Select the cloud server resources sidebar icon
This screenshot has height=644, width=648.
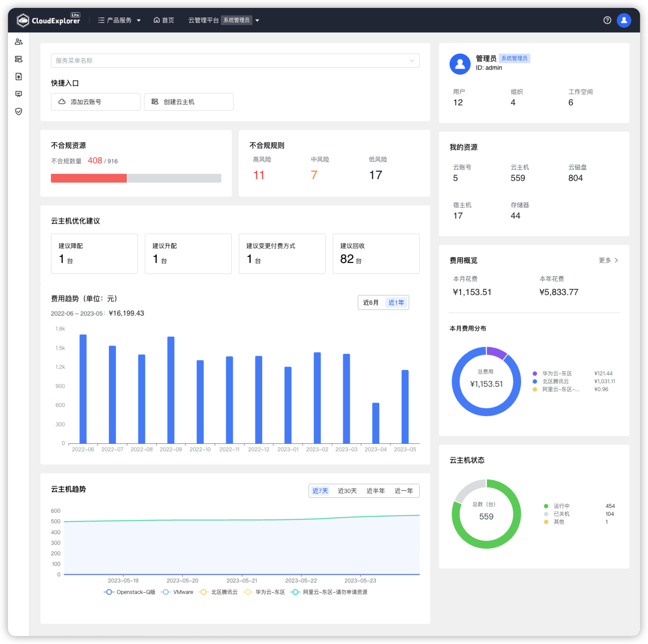point(19,59)
